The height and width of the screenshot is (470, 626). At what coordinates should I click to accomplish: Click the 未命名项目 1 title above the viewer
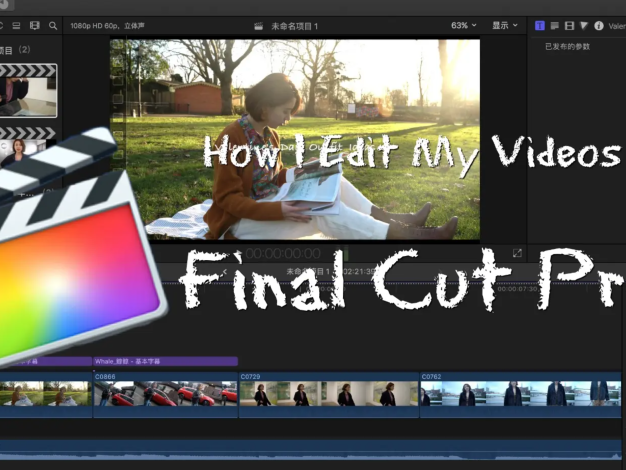click(x=295, y=26)
